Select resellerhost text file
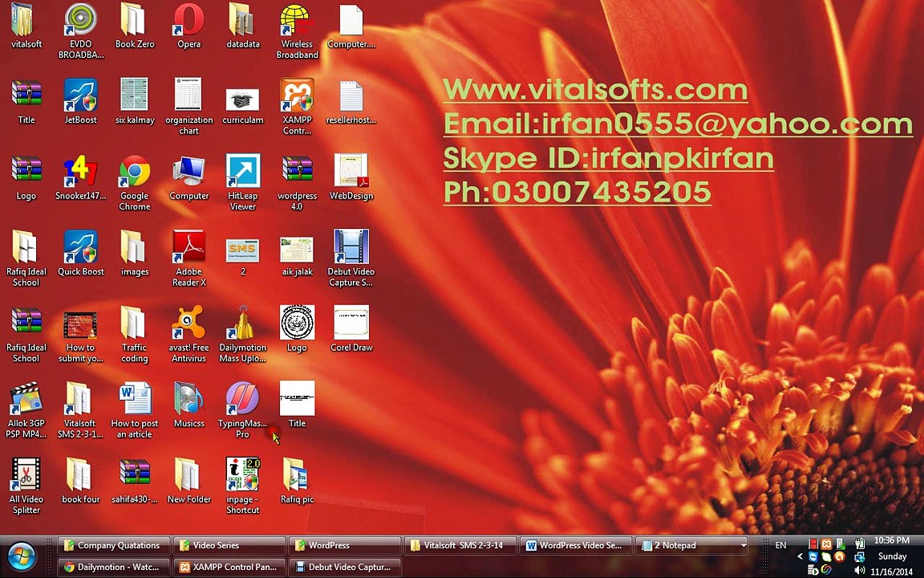Screen dimensions: 924x578 click(351, 101)
